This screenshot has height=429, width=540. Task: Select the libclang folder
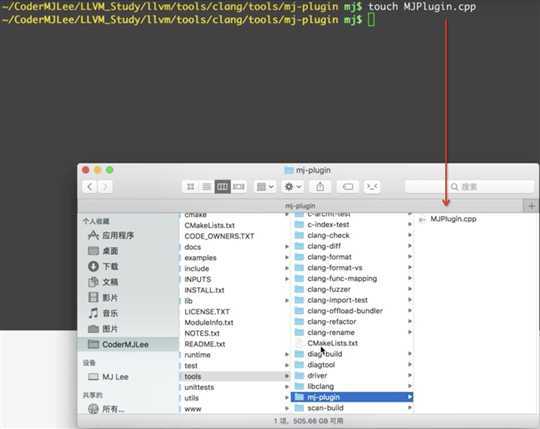(x=320, y=386)
